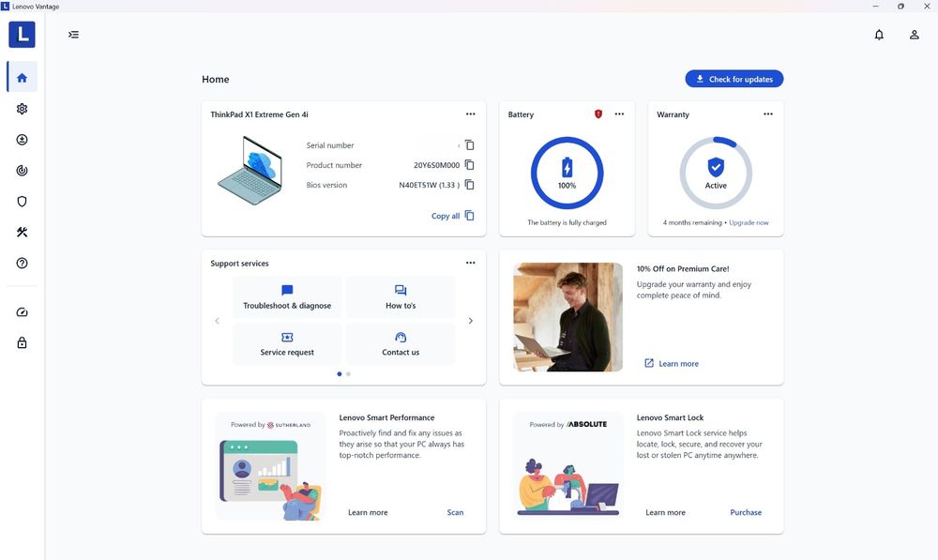The height and width of the screenshot is (560, 938).
Task: Click the red battery alert shield icon
Action: click(598, 114)
